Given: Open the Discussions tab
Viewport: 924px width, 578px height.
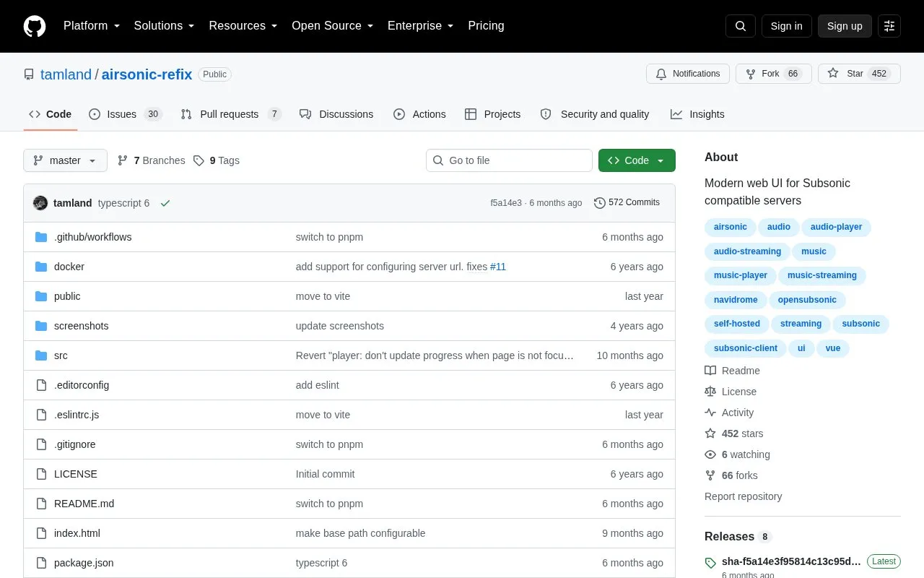Looking at the screenshot, I should pos(336,114).
